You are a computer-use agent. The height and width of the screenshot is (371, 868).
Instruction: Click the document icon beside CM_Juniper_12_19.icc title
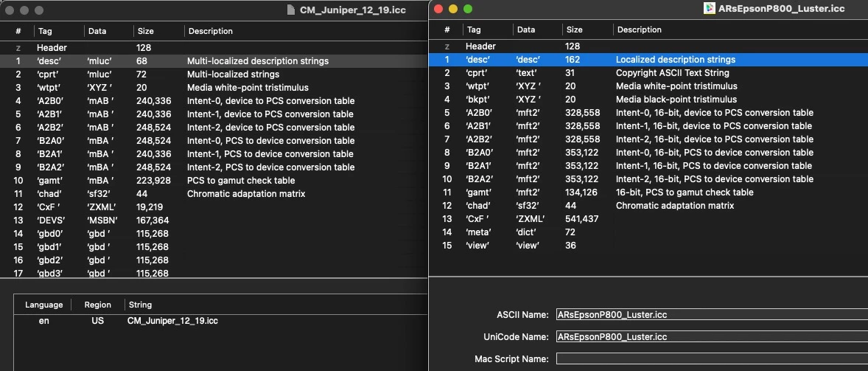[292, 10]
